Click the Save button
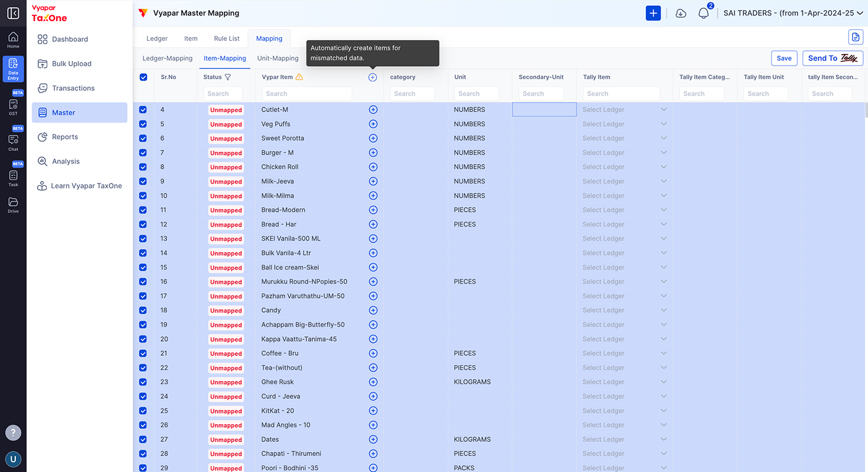The height and width of the screenshot is (472, 868). click(784, 58)
